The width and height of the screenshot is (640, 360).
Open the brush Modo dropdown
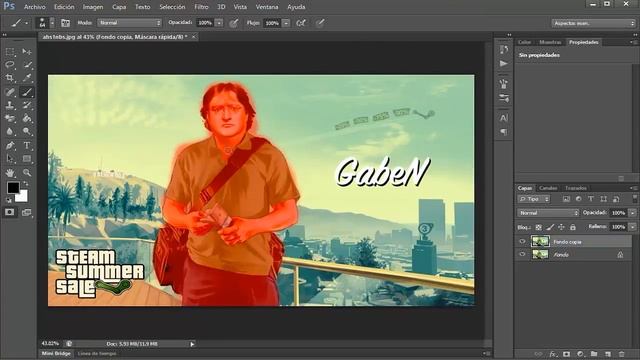pos(129,23)
